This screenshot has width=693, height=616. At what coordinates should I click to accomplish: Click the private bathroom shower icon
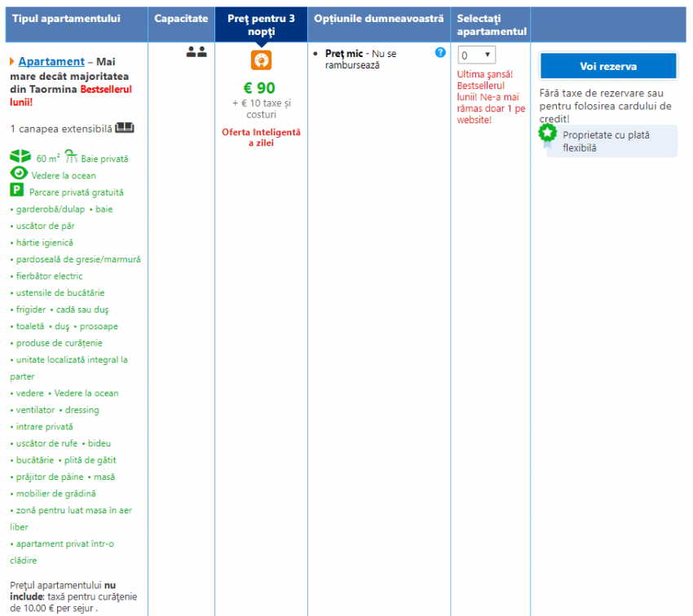(x=72, y=156)
